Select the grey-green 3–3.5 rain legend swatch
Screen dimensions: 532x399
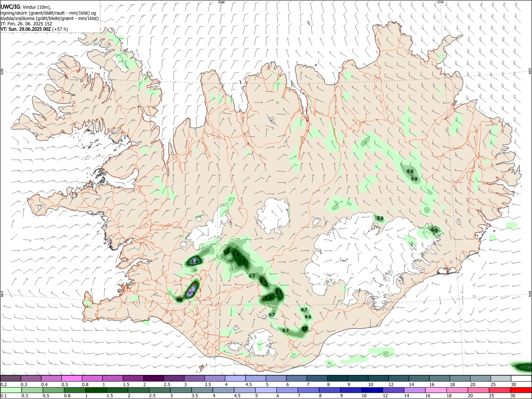tap(181, 390)
